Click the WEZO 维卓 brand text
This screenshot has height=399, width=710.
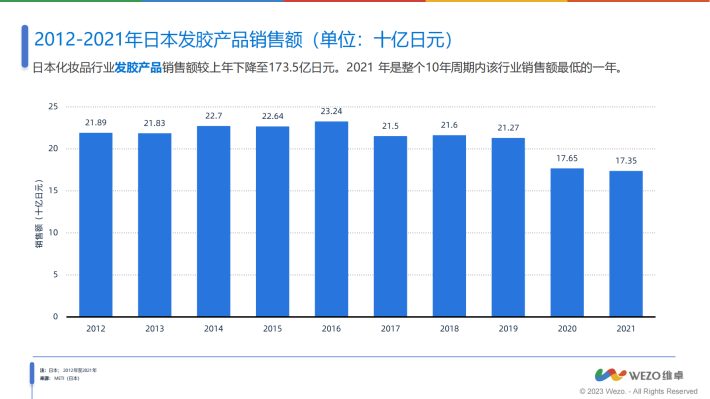coord(656,375)
